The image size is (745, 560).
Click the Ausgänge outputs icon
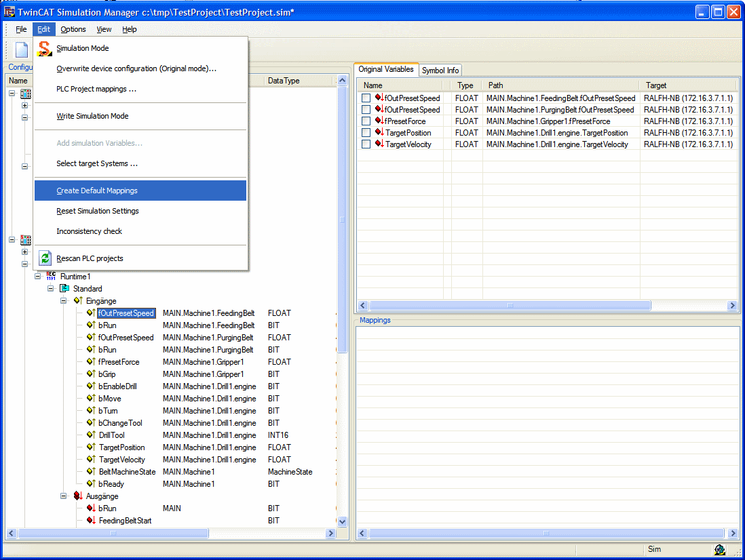pyautogui.click(x=79, y=496)
